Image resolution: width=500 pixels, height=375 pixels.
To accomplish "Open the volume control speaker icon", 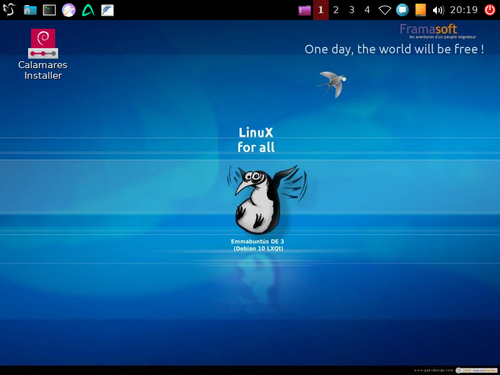I will point(438,10).
